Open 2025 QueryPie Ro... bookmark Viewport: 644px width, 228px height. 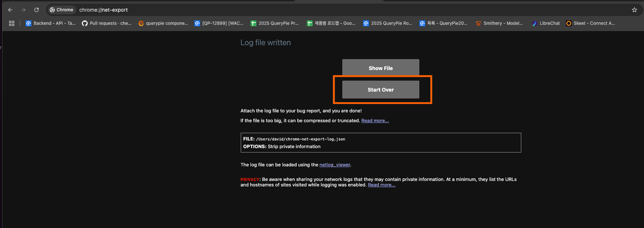pos(388,23)
